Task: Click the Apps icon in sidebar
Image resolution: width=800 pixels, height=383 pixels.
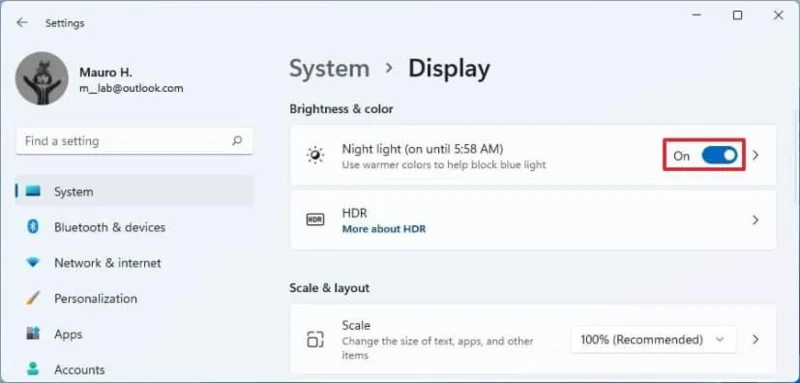Action: pyautogui.click(x=33, y=334)
